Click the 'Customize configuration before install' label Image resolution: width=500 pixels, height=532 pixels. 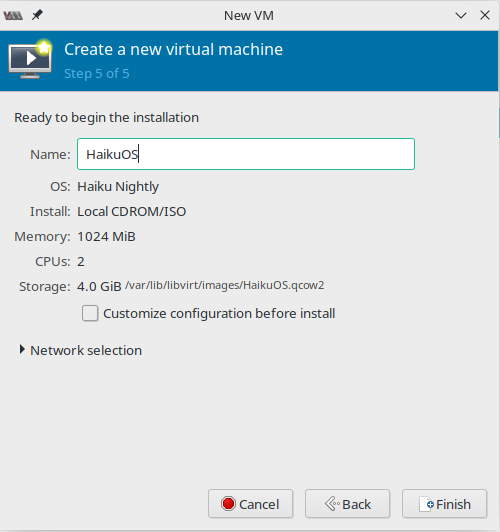click(x=219, y=314)
